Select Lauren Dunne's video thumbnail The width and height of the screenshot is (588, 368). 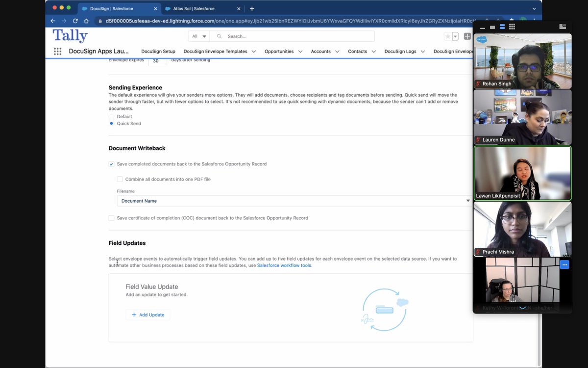(522, 117)
